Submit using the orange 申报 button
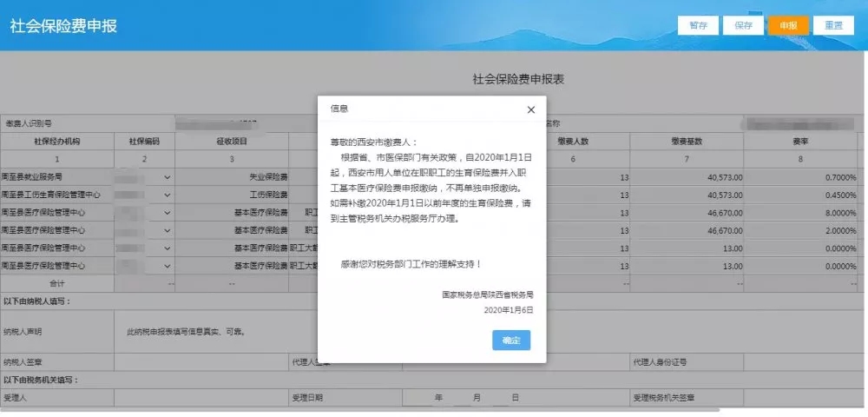 point(788,25)
